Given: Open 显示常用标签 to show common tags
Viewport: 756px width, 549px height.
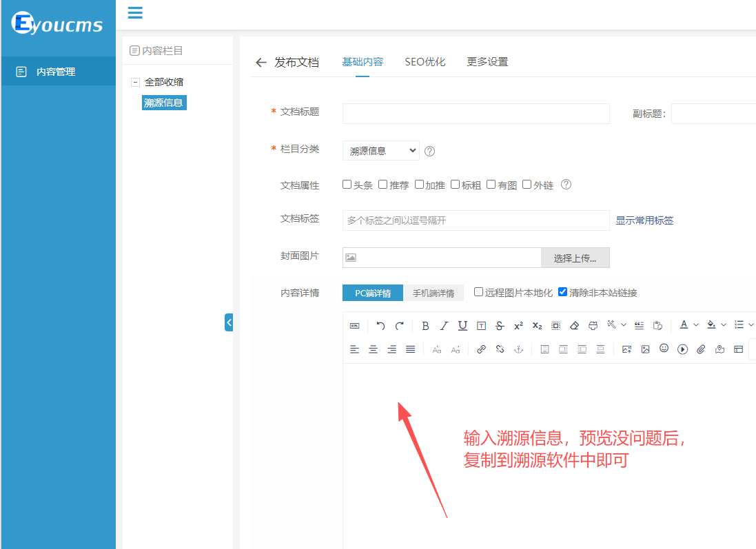Looking at the screenshot, I should pos(644,220).
